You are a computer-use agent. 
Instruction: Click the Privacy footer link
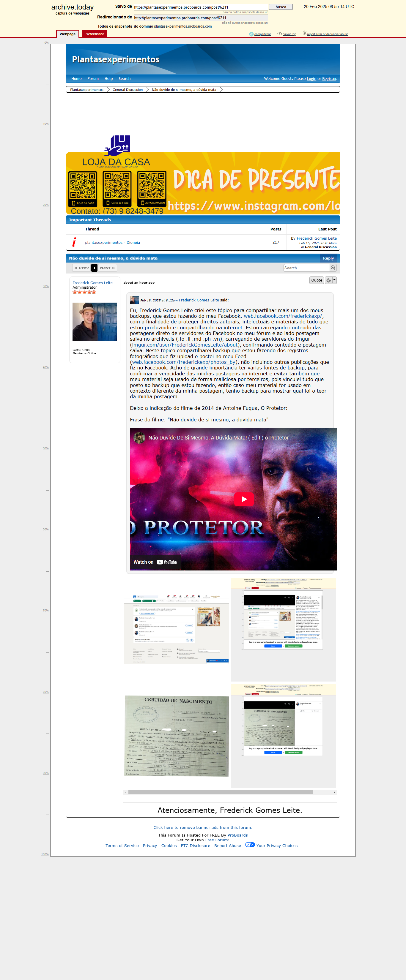click(x=150, y=846)
